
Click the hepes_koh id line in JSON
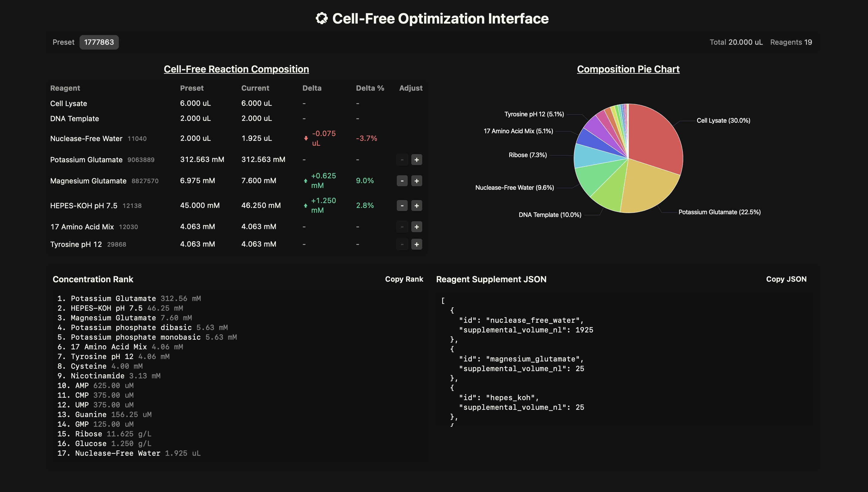pos(499,398)
